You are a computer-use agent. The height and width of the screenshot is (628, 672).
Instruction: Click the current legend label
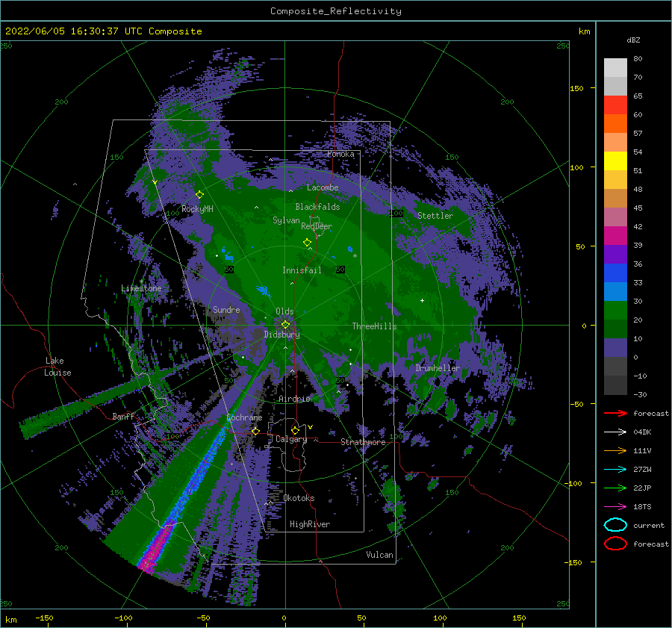pyautogui.click(x=649, y=526)
